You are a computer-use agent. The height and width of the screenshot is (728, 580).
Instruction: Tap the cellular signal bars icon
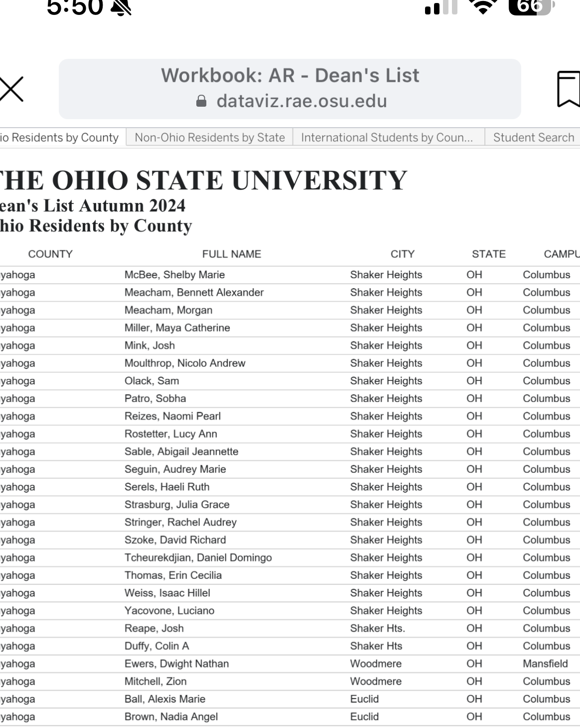tap(441, 7)
